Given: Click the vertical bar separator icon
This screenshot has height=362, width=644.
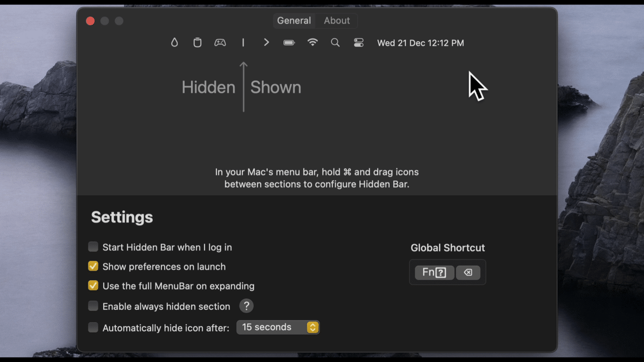Looking at the screenshot, I should (x=243, y=43).
